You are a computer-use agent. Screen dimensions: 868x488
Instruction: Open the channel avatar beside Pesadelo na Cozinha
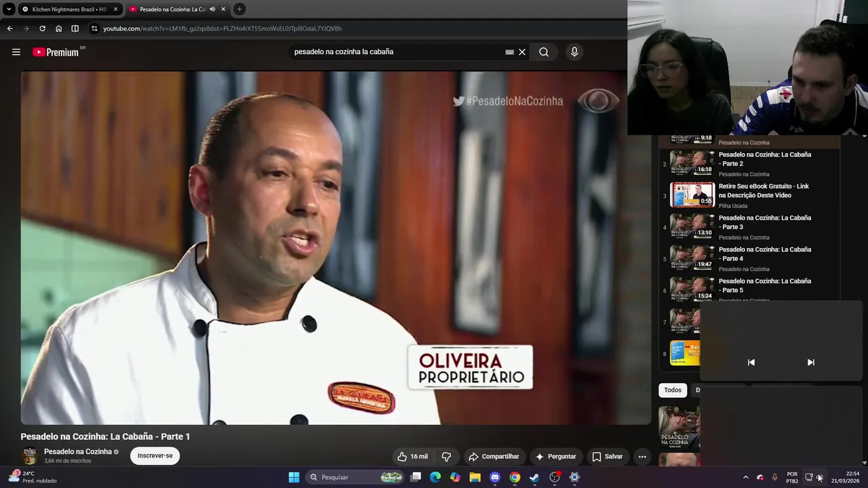click(x=30, y=456)
